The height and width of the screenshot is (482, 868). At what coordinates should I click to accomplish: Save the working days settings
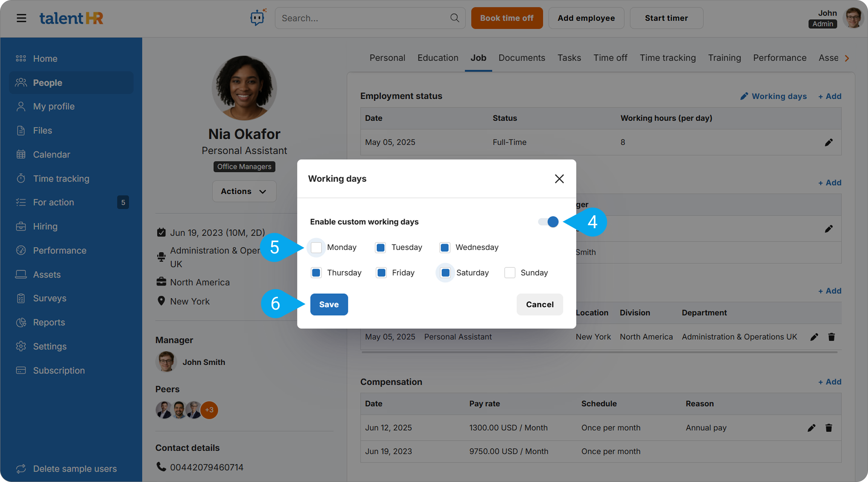coord(329,304)
